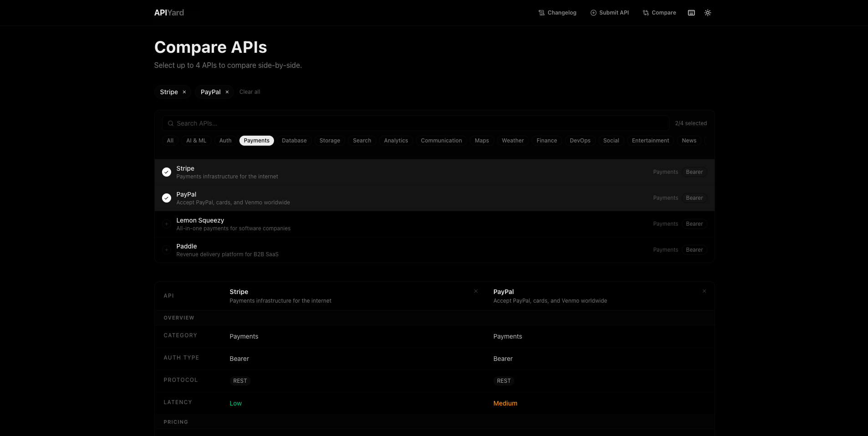Close the PayPal comparison column
The image size is (868, 436).
705,291
